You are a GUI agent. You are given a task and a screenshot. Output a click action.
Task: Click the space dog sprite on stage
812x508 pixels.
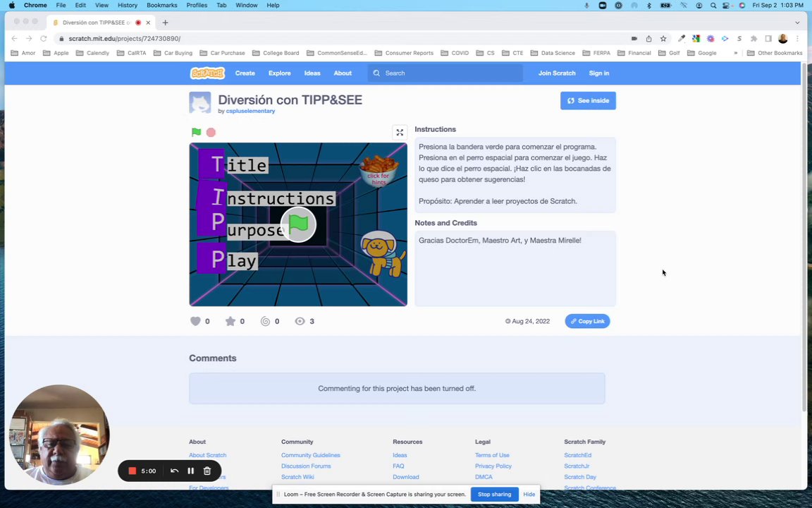pyautogui.click(x=383, y=254)
